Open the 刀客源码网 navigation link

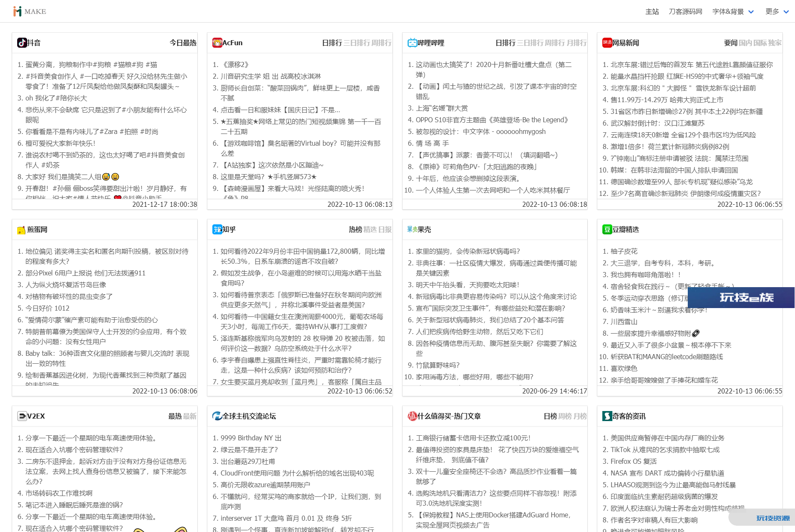[x=685, y=12]
